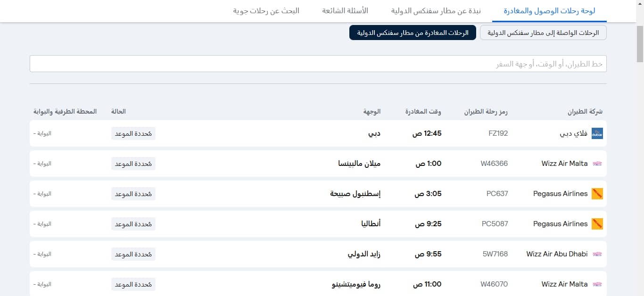Focus the airline, time or destination search field

coord(318,64)
